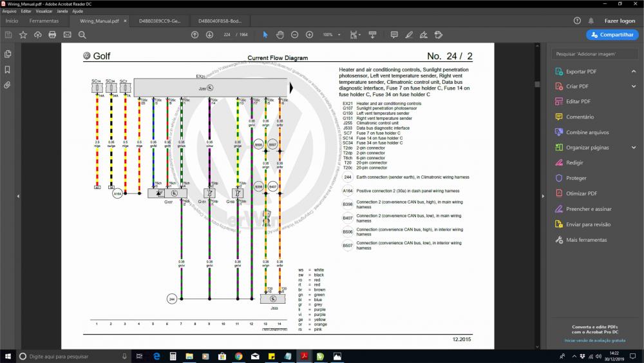Print the document using the printer icon

point(52,35)
